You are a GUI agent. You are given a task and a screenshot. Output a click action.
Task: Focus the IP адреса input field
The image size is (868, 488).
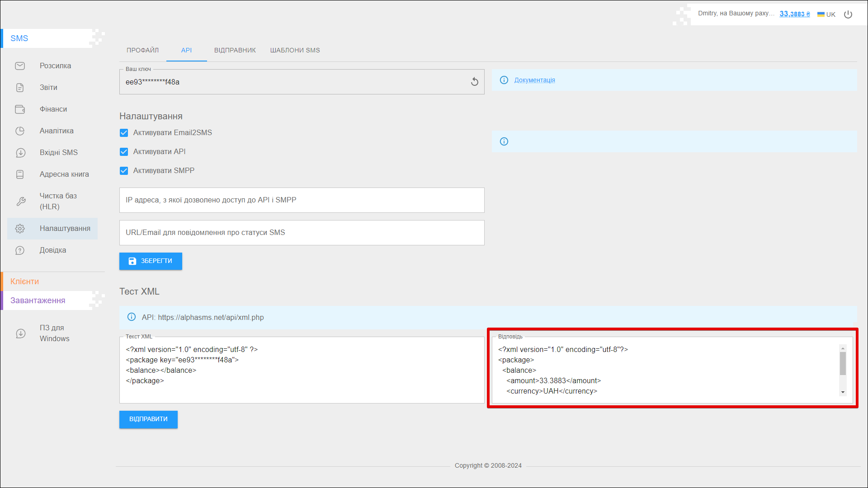[302, 200]
